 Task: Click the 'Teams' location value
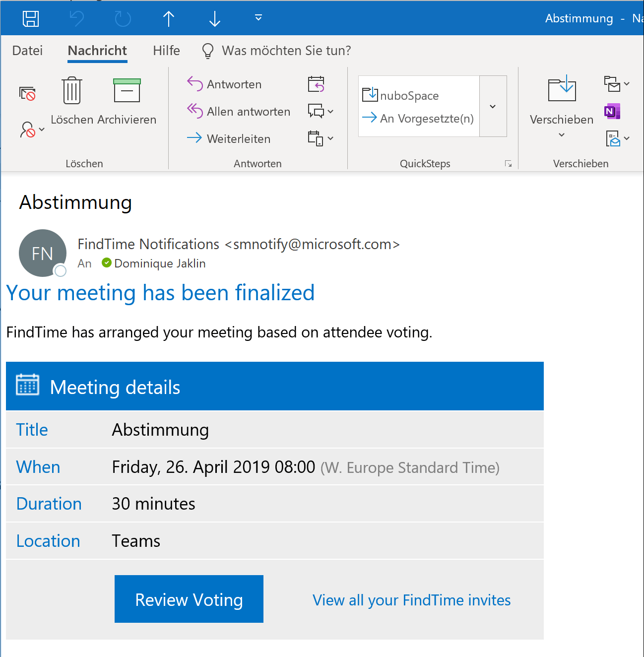(x=136, y=541)
